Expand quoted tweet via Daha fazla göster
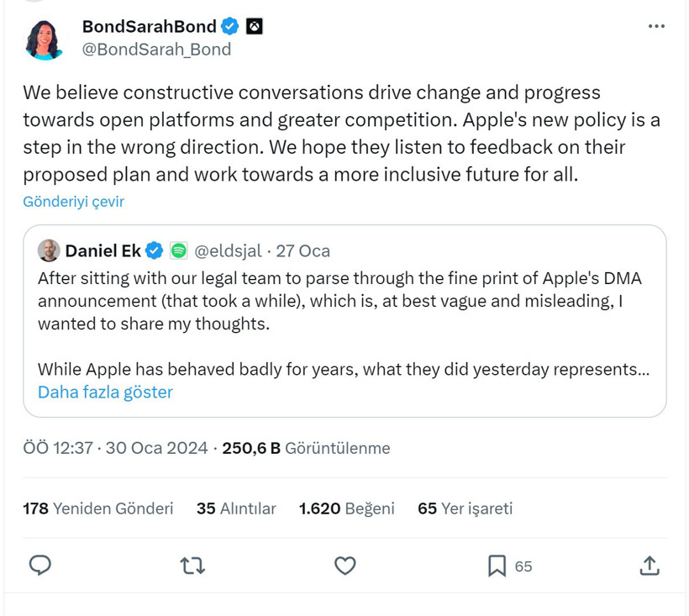 104,392
